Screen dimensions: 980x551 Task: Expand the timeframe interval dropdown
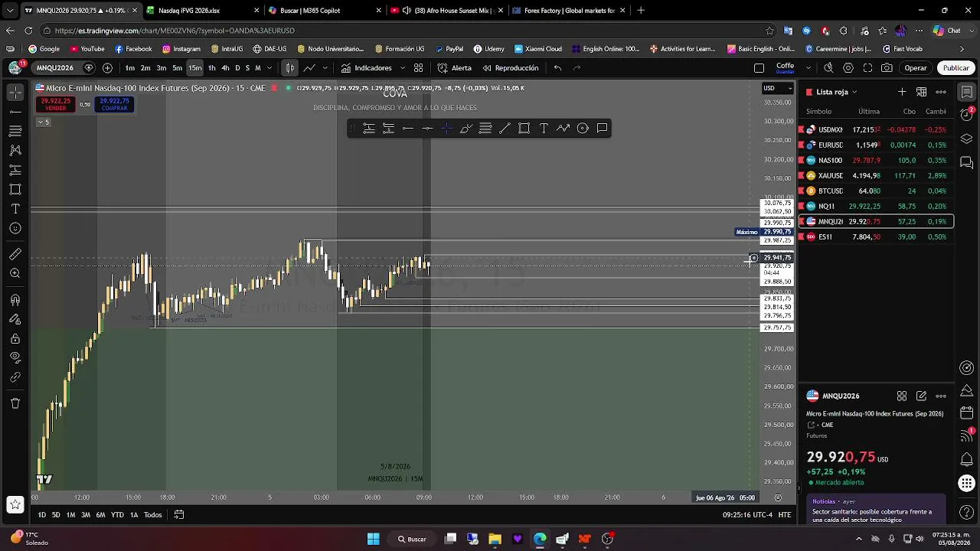pos(269,68)
